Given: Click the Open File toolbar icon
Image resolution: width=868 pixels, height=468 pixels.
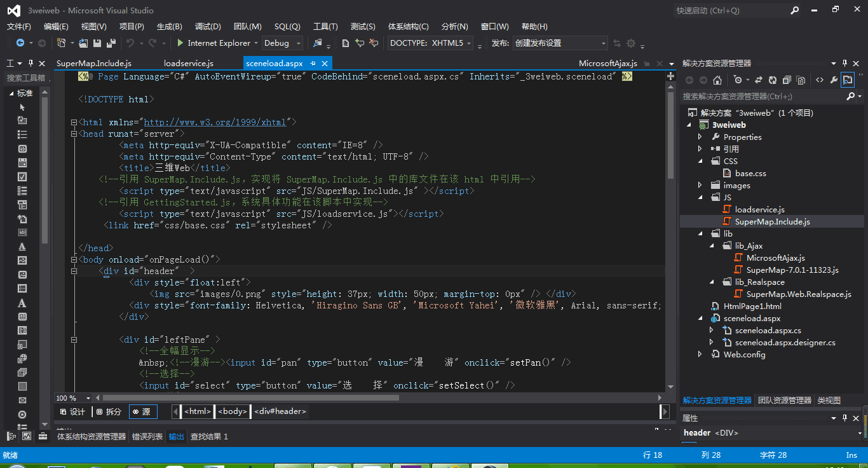Looking at the screenshot, I should (x=84, y=43).
